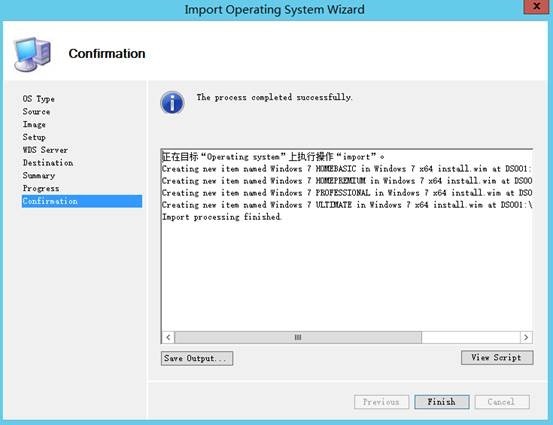Click the disabled Previous button
Screen dimensions: 553x425
tap(382, 402)
